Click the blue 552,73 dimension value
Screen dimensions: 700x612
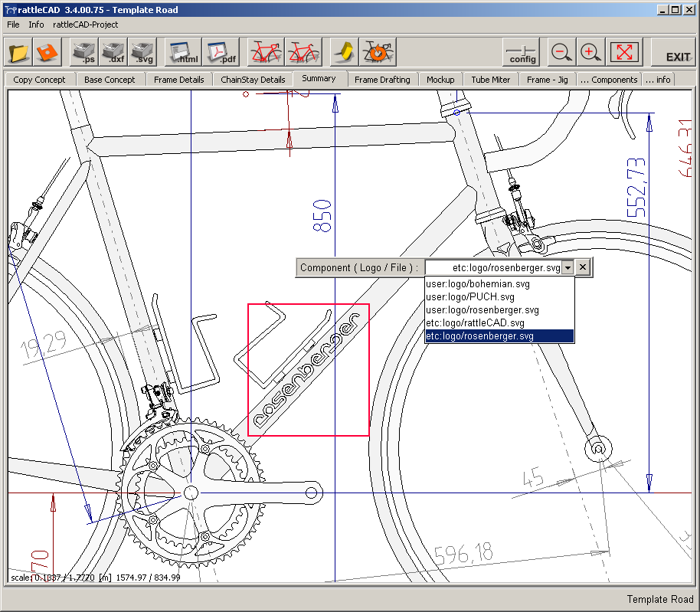tap(636, 188)
